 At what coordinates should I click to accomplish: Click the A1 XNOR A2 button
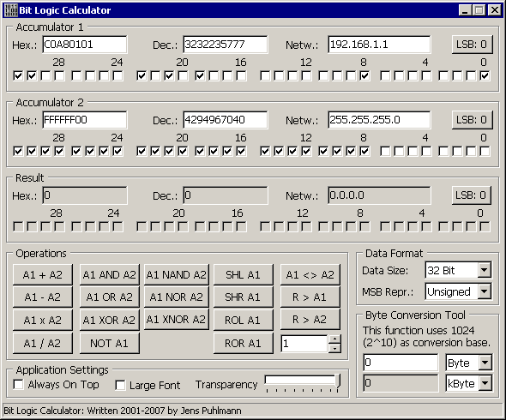(176, 320)
